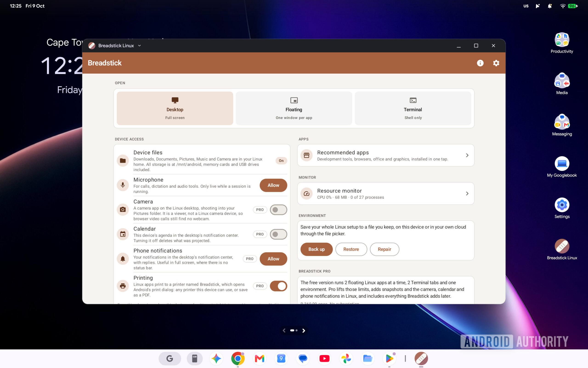This screenshot has width=588, height=368.
Task: Expand the Breadstick Linux title dropdown
Action: click(139, 46)
